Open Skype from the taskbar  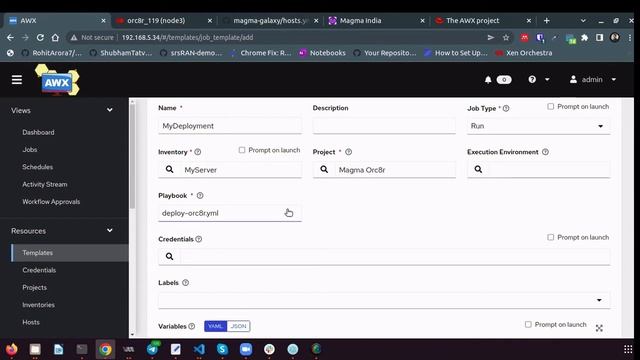coord(222,349)
